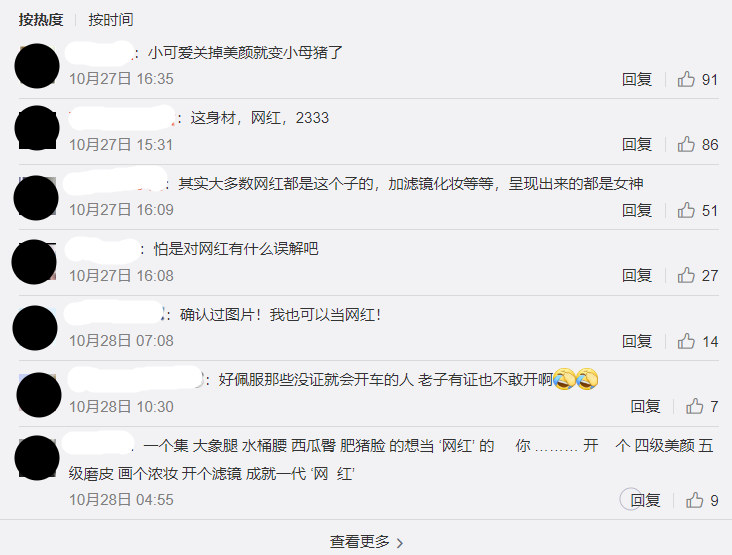The height and width of the screenshot is (555, 732).
Task: Reply to the 确认过图片 comment
Action: (637, 341)
